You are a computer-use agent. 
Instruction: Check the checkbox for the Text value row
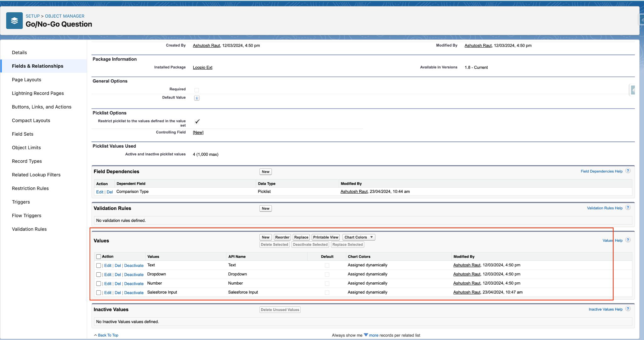pyautogui.click(x=98, y=265)
